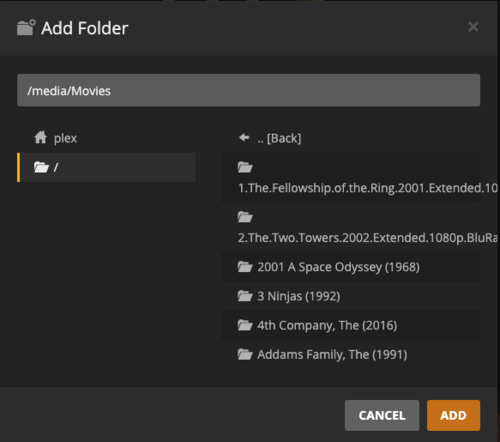Open 2.The.Two.Towers.2002 folder name
Screen dimensions: 500x442
coord(368,238)
